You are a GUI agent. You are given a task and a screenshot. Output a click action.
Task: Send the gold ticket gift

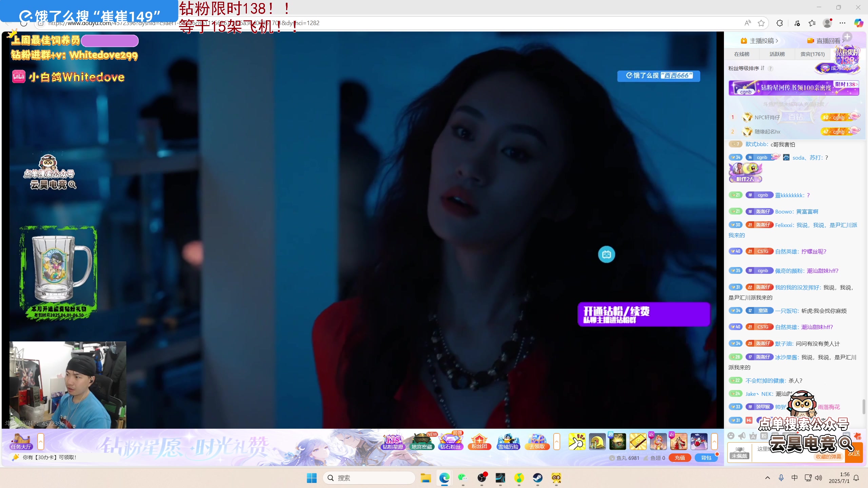(638, 442)
